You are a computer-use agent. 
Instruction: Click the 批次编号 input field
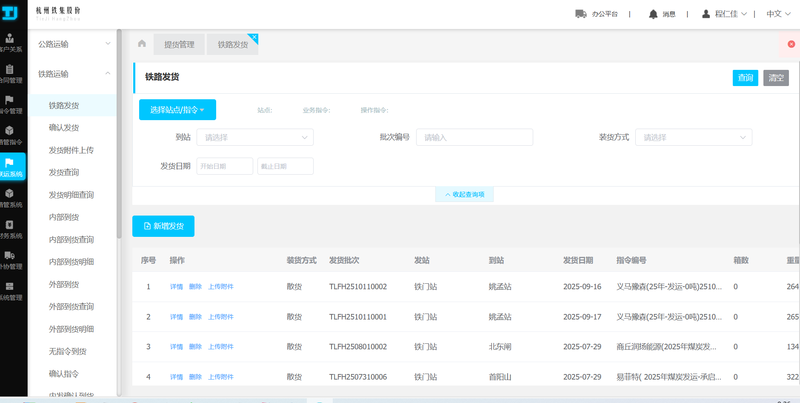click(474, 137)
